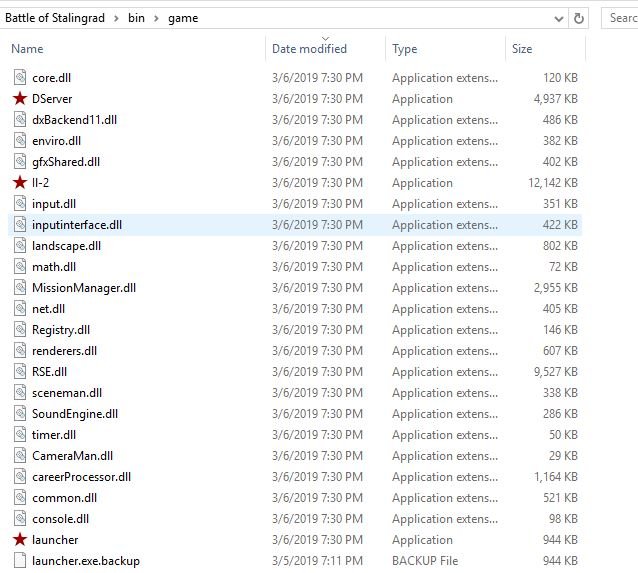638x573 pixels.
Task: Select the inputinterface.dll file
Action: pos(77,225)
